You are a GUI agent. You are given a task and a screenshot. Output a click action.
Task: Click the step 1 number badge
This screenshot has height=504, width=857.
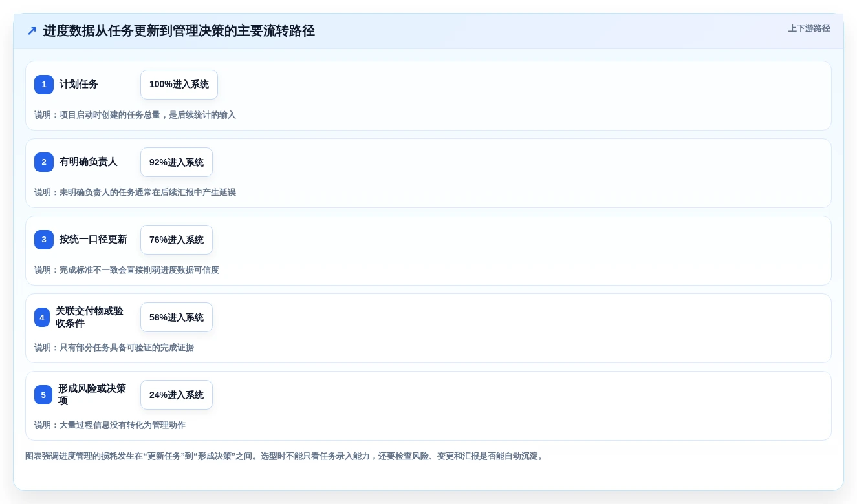[x=44, y=85]
